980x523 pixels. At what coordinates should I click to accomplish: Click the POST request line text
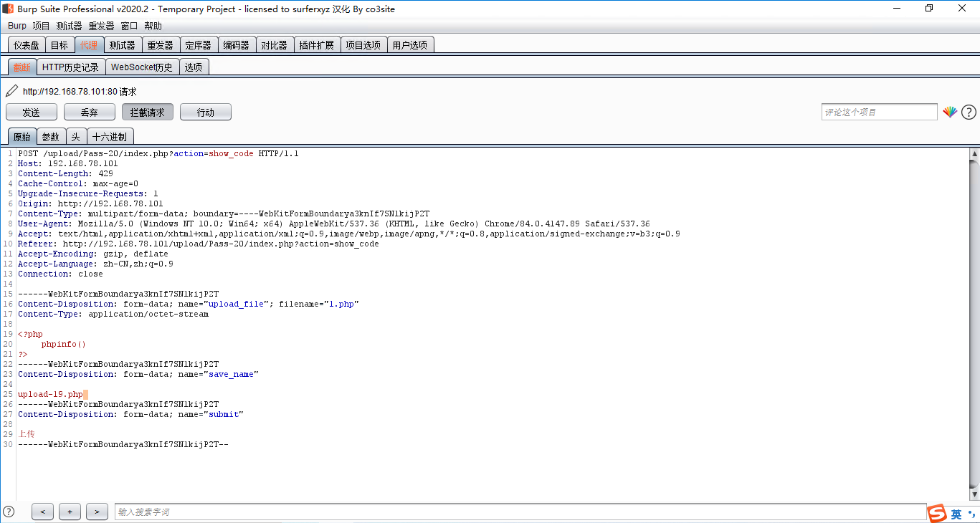158,153
